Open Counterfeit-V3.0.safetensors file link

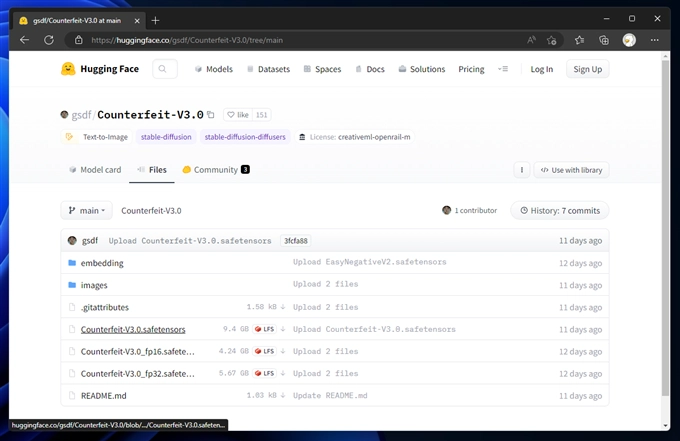(x=133, y=329)
